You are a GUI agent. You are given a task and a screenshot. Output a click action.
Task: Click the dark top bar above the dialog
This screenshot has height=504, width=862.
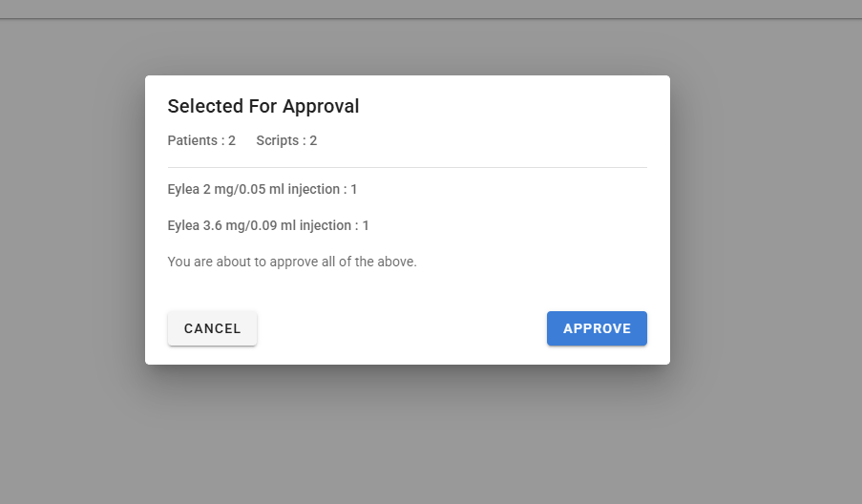click(431, 9)
